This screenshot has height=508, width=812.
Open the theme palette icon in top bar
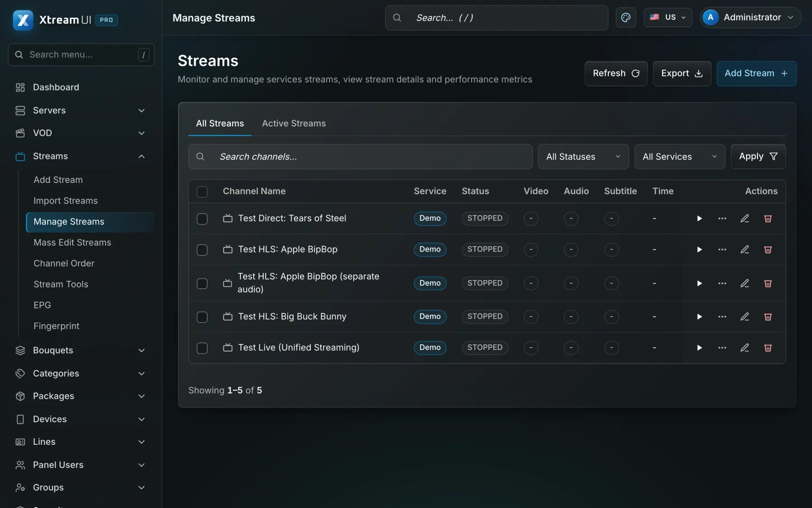(x=626, y=18)
